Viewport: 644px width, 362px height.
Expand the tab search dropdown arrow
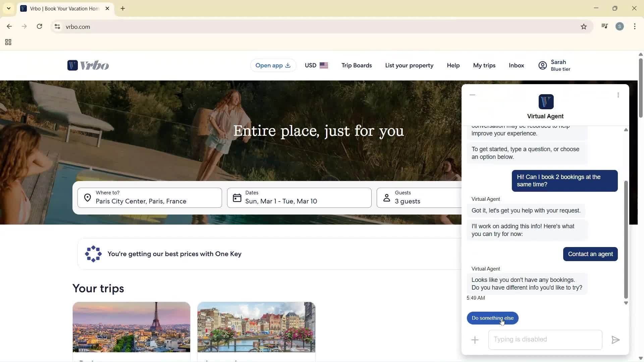[x=9, y=8]
